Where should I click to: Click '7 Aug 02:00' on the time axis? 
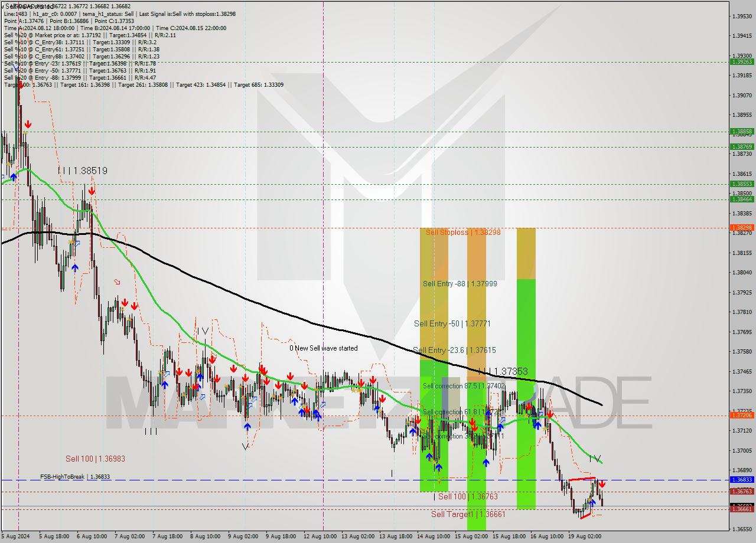coord(130,537)
